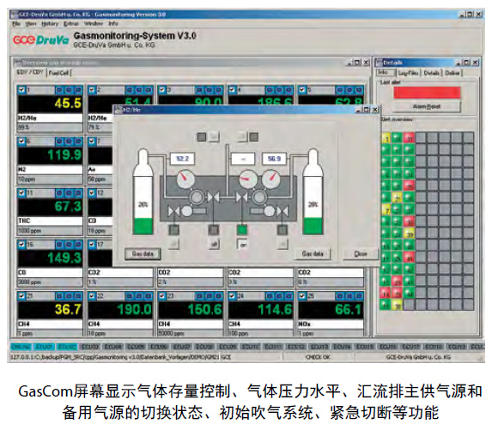Open the Window menu
The image size is (504, 424).
pos(94,24)
